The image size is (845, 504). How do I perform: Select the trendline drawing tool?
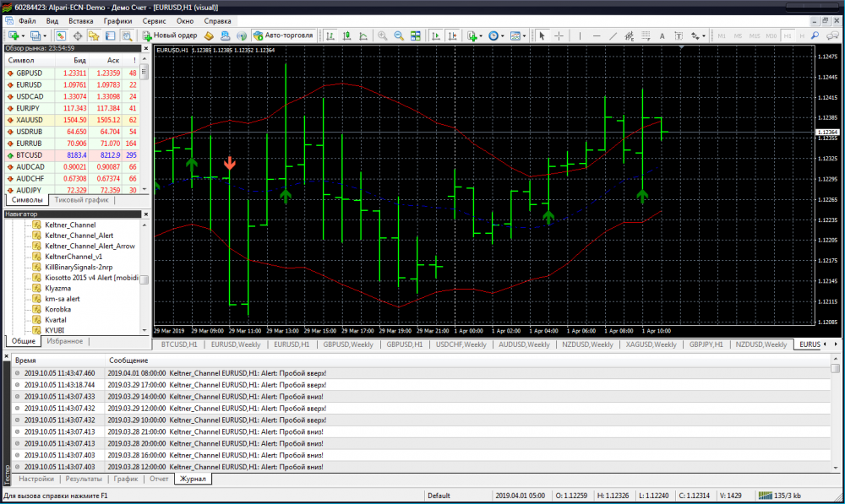coord(613,35)
